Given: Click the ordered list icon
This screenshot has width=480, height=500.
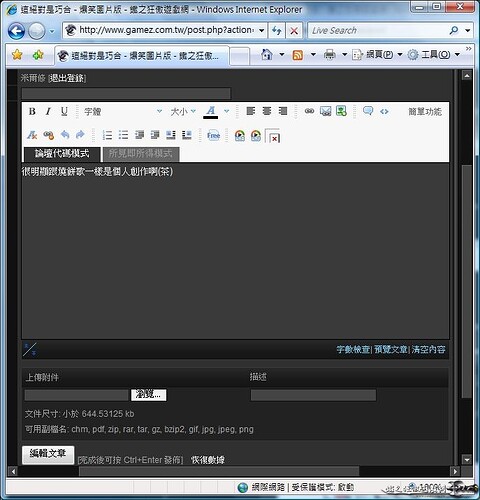Looking at the screenshot, I should coord(107,135).
